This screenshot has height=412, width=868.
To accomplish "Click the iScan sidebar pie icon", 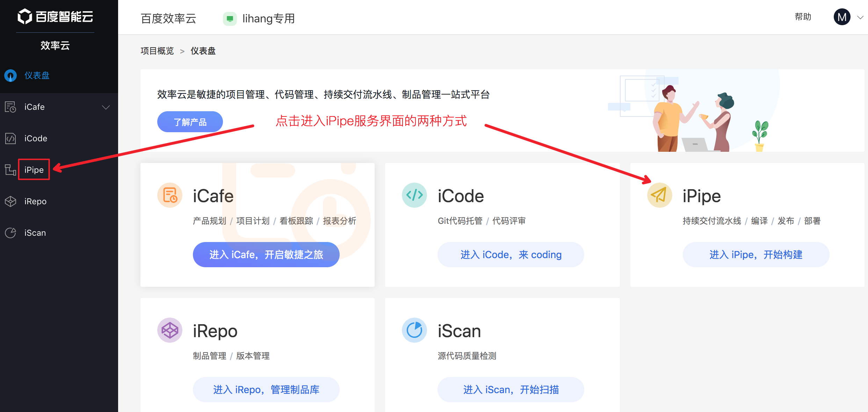I will (x=10, y=233).
